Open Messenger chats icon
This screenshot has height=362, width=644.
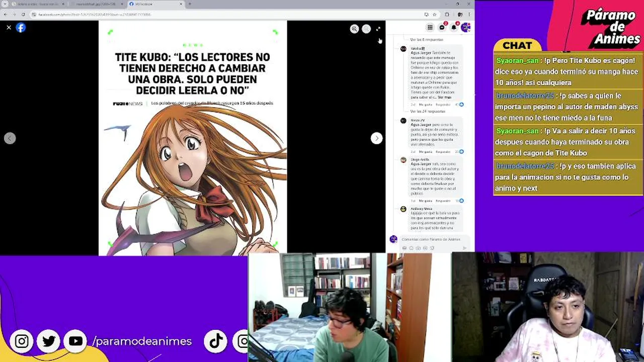[442, 27]
